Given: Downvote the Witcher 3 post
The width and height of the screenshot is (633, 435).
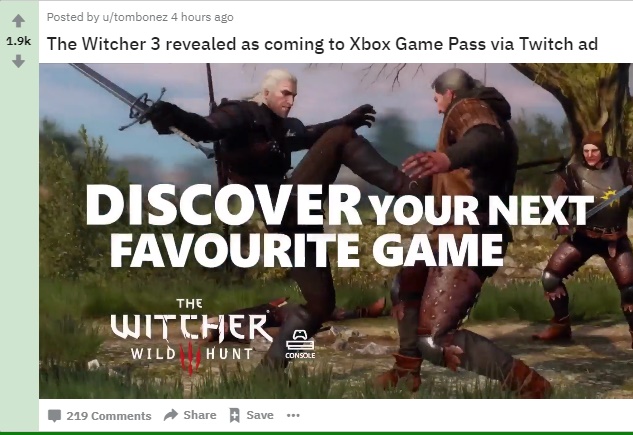Looking at the screenshot, I should tap(19, 61).
